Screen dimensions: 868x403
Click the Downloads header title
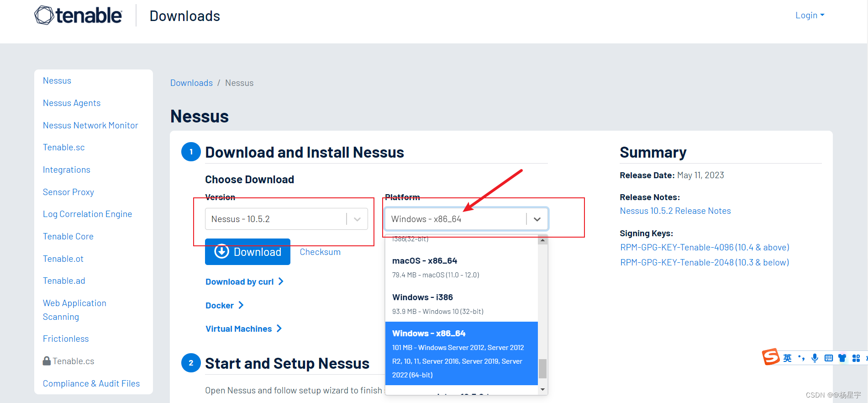coord(185,16)
